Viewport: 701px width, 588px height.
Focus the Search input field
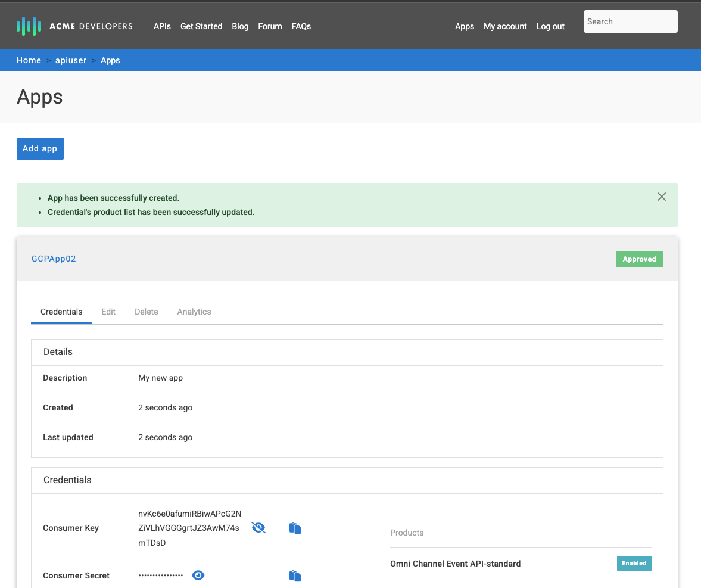630,21
